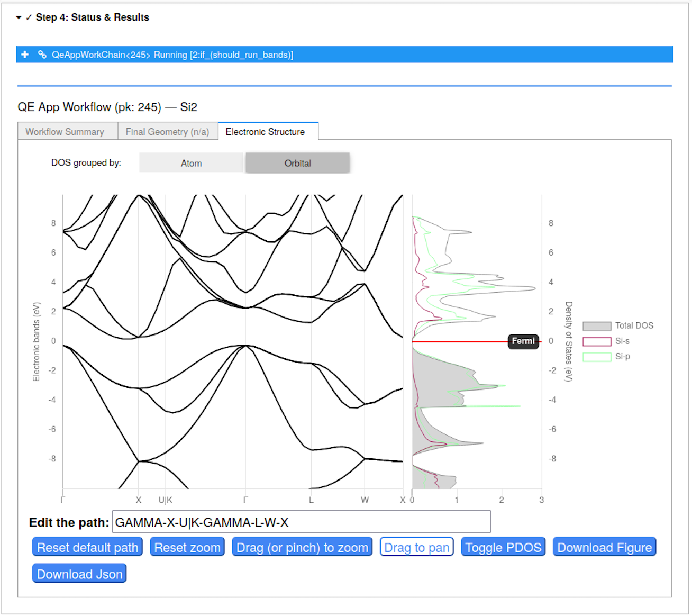Click Download Json button
This screenshot has height=616, width=692.
click(79, 574)
